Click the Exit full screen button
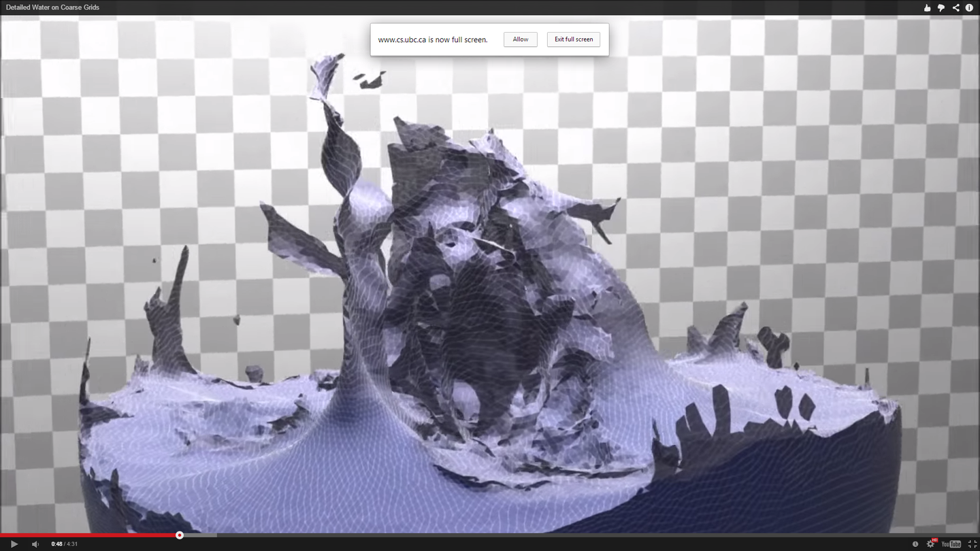The width and height of the screenshot is (980, 551). click(x=574, y=39)
